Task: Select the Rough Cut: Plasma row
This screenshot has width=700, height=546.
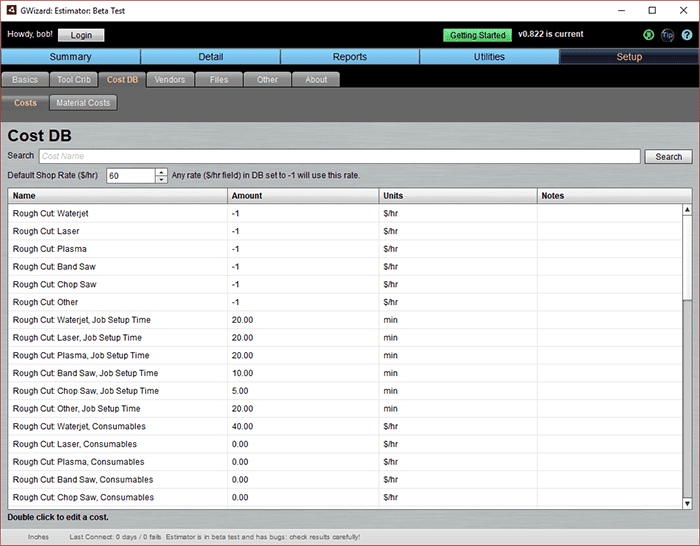Action: [x=345, y=249]
